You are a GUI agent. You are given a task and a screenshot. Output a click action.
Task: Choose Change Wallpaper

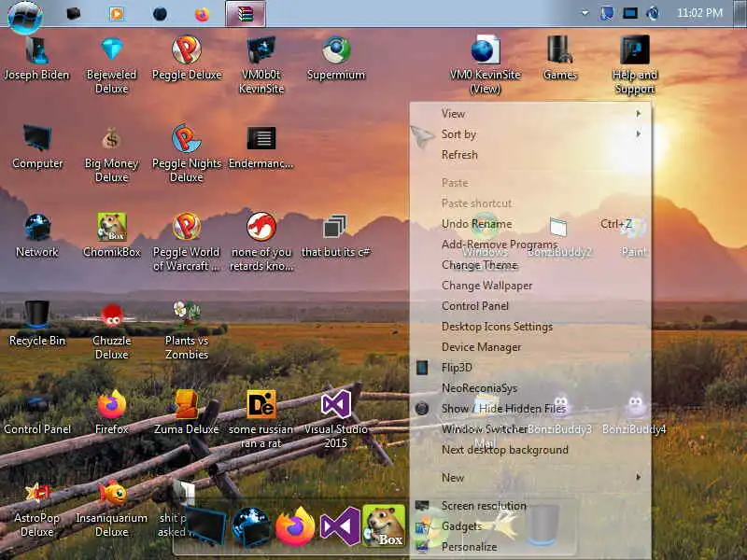pyautogui.click(x=530, y=286)
